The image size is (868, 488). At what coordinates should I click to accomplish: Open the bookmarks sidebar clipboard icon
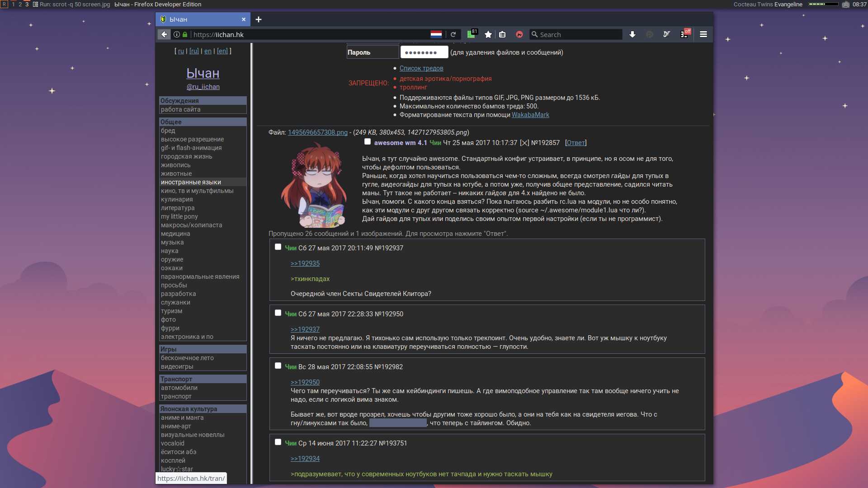(x=502, y=34)
